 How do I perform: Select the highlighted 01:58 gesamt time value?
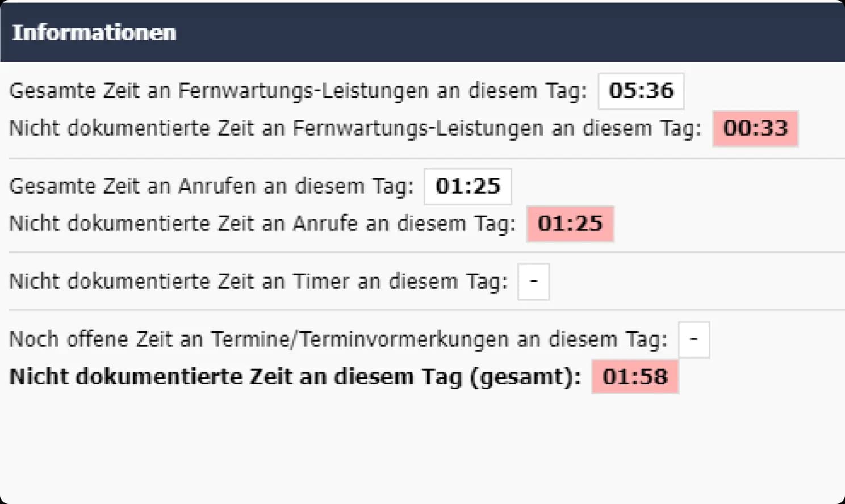[634, 376]
